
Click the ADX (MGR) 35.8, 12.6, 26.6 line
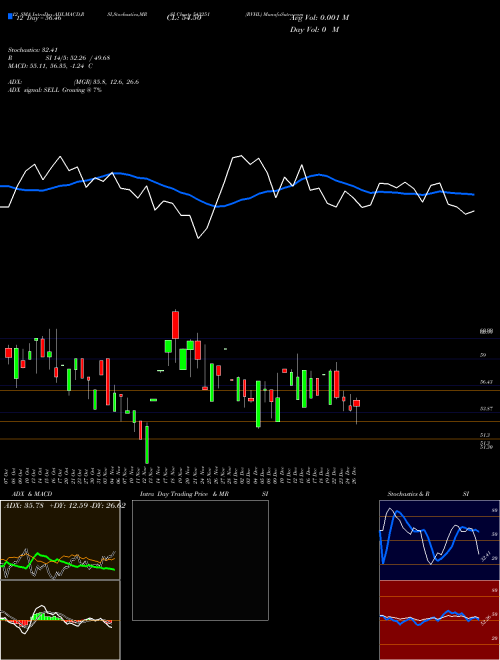(x=74, y=82)
